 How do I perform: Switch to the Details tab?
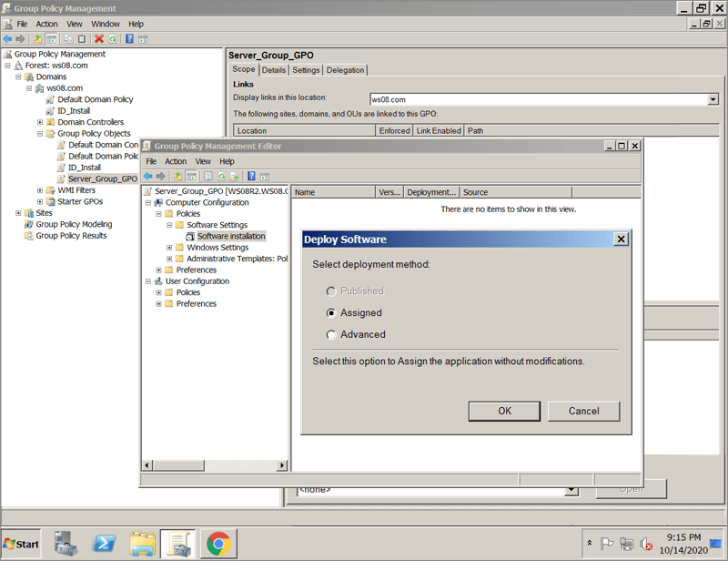click(x=274, y=70)
